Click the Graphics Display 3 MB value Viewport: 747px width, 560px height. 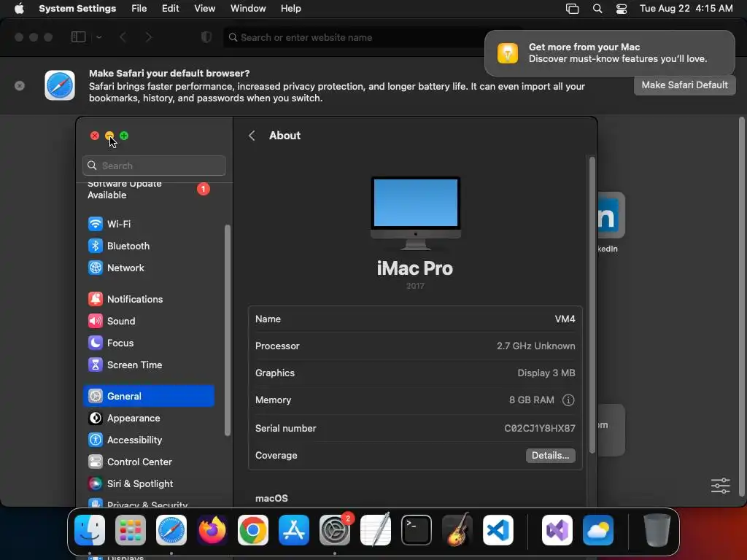546,373
